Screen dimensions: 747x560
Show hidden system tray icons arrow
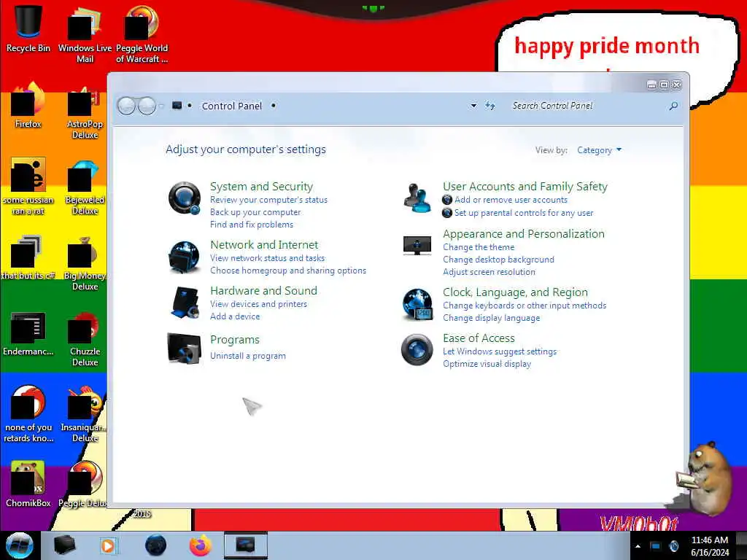coord(638,546)
